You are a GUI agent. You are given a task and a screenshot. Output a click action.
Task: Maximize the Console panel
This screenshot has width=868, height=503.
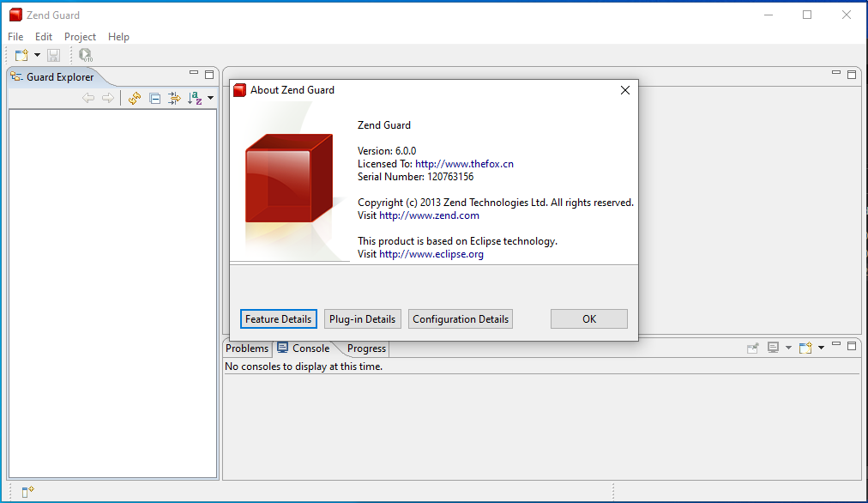point(852,346)
